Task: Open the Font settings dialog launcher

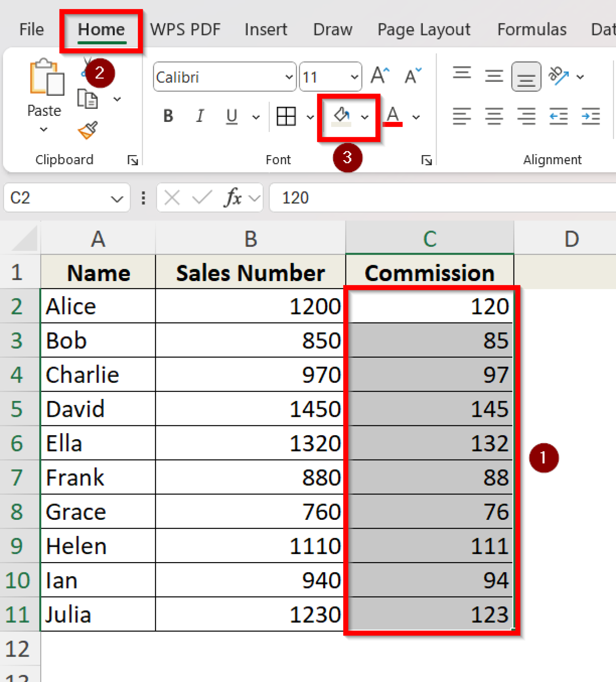Action: [x=427, y=160]
